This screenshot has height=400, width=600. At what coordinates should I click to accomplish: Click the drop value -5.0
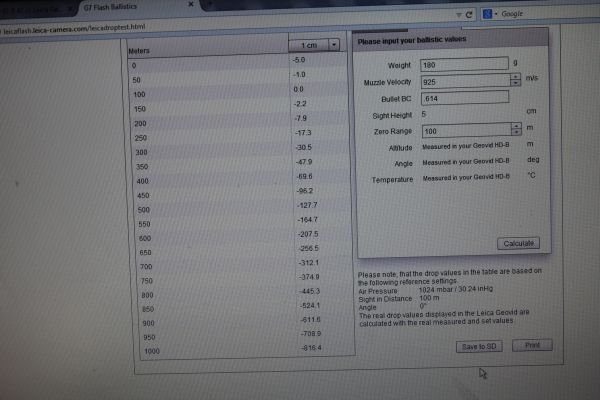point(299,60)
